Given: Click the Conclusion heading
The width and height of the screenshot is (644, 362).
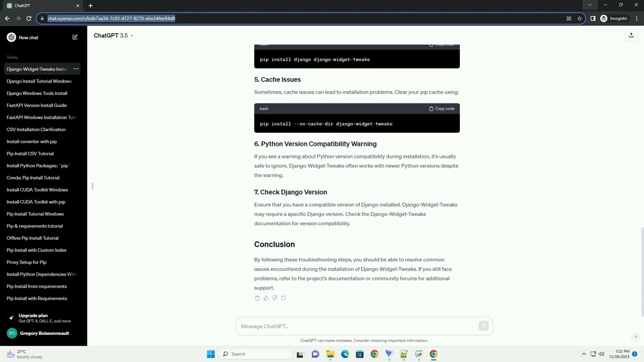Looking at the screenshot, I should 274,244.
